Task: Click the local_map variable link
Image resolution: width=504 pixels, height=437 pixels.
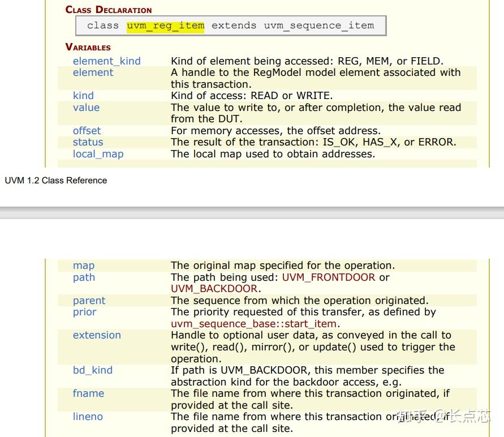Action: tap(98, 154)
